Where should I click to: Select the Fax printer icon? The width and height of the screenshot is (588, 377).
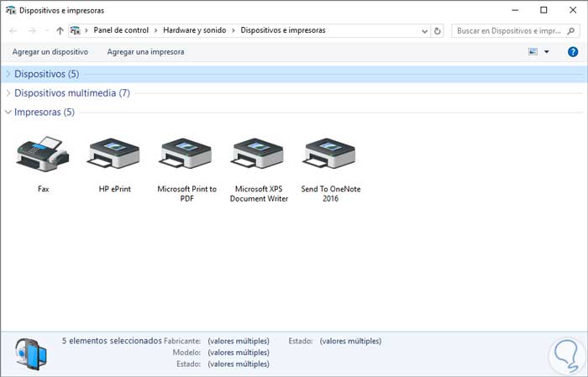[x=42, y=154]
